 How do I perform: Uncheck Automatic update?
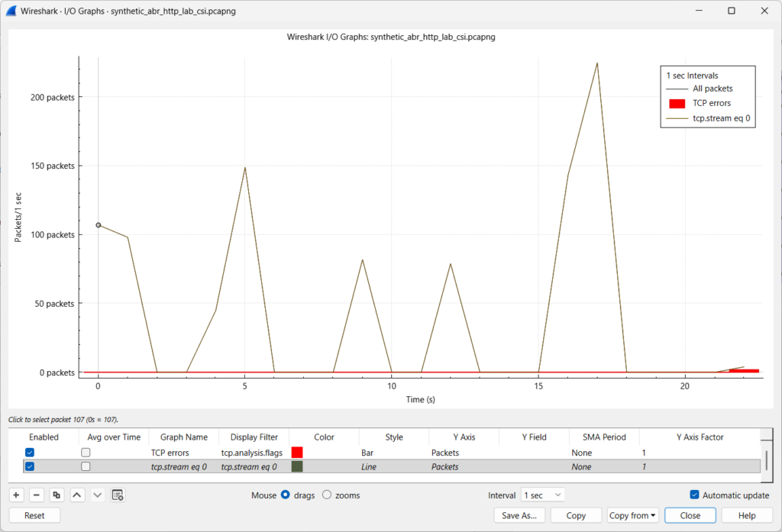pos(694,495)
